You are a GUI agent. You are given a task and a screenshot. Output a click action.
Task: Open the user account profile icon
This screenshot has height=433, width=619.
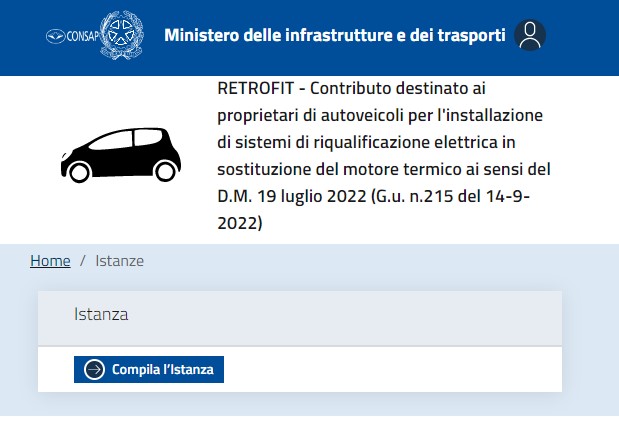[x=530, y=36]
